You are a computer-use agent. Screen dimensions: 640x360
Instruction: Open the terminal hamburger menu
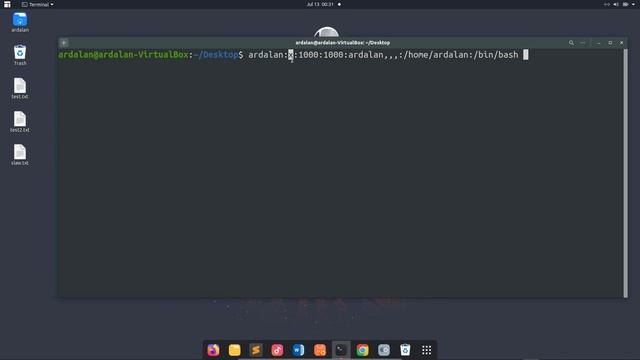click(x=582, y=43)
